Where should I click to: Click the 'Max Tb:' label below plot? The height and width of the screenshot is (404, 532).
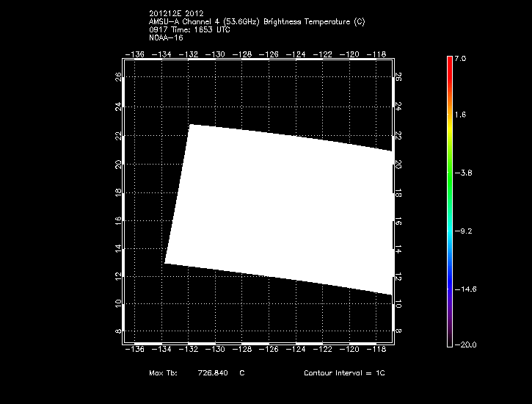pos(163,373)
